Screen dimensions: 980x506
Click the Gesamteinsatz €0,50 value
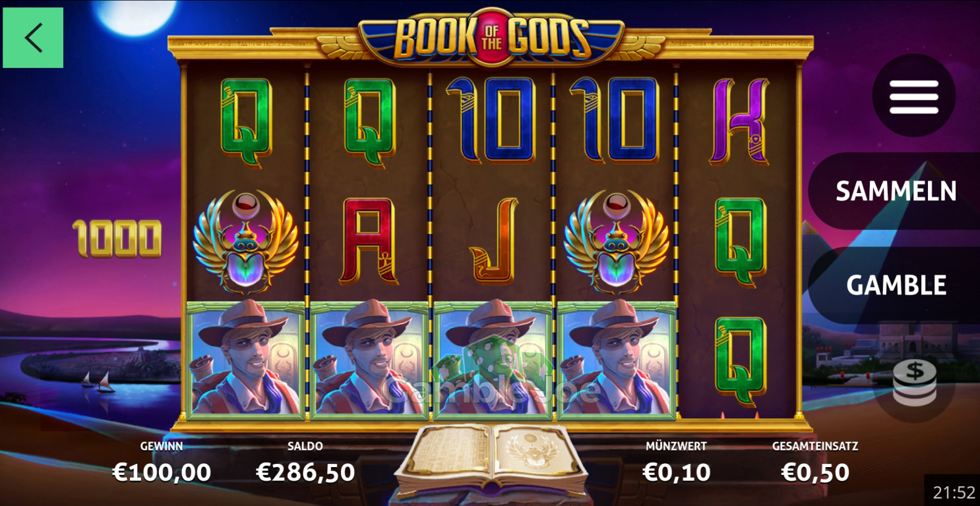click(x=815, y=472)
